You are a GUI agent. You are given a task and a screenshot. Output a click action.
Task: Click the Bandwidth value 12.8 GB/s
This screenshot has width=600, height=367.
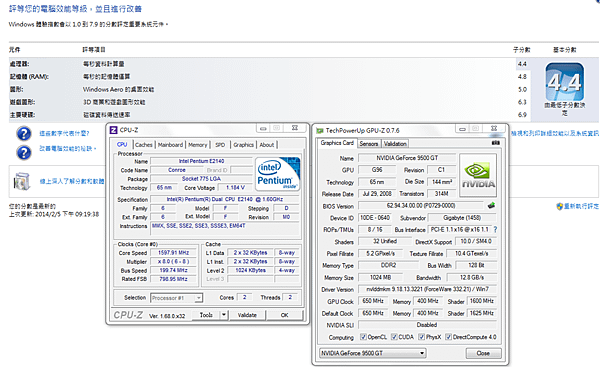coord(472,277)
